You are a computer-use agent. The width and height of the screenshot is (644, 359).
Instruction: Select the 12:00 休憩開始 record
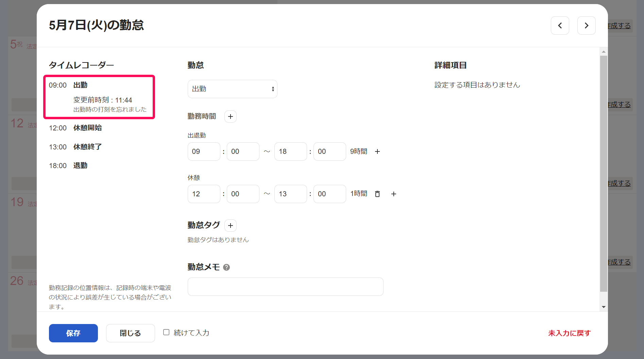tap(75, 128)
